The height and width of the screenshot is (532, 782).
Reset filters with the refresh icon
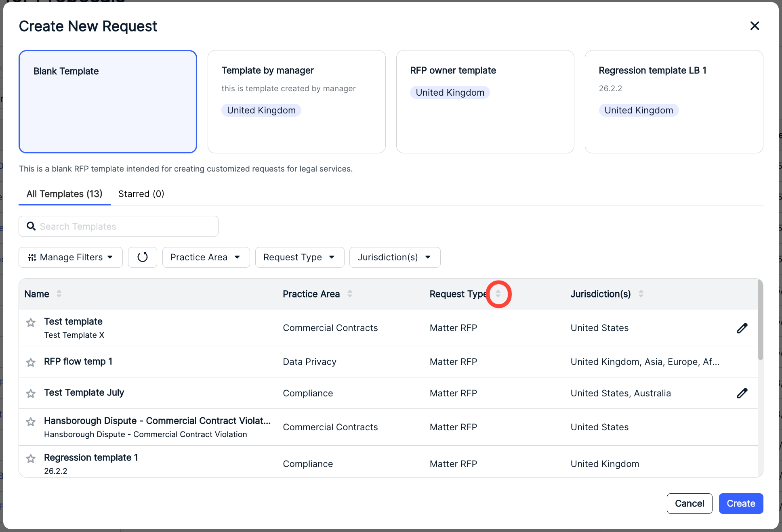[x=143, y=257]
